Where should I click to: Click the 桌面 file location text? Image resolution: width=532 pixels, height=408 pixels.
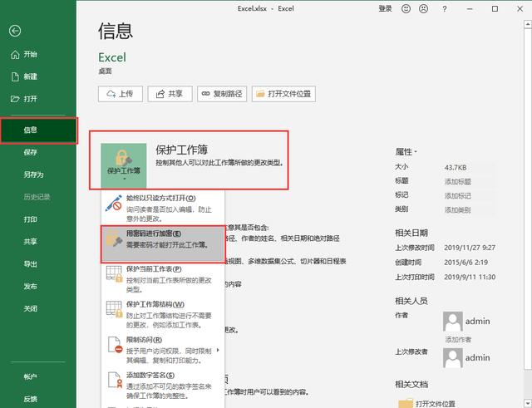pos(106,71)
